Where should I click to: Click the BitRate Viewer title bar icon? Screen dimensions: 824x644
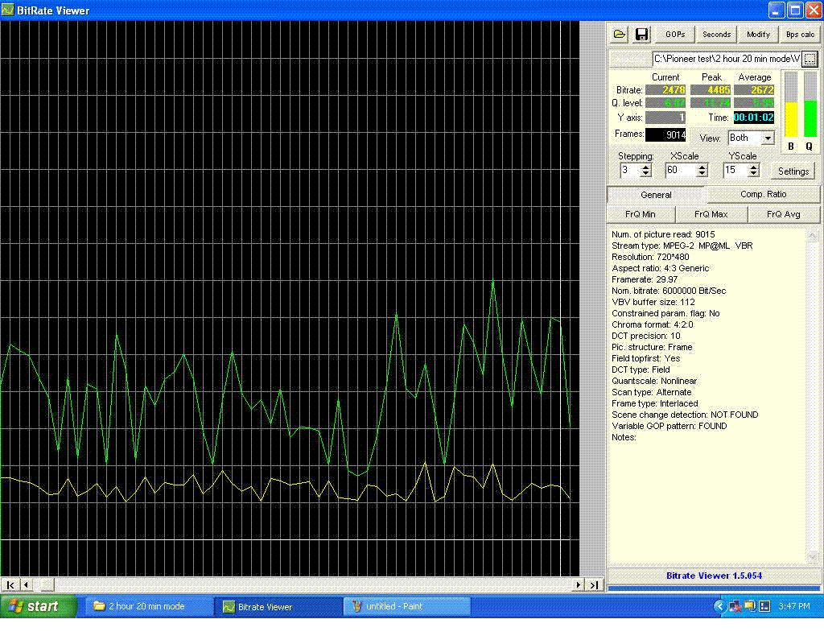(8, 10)
